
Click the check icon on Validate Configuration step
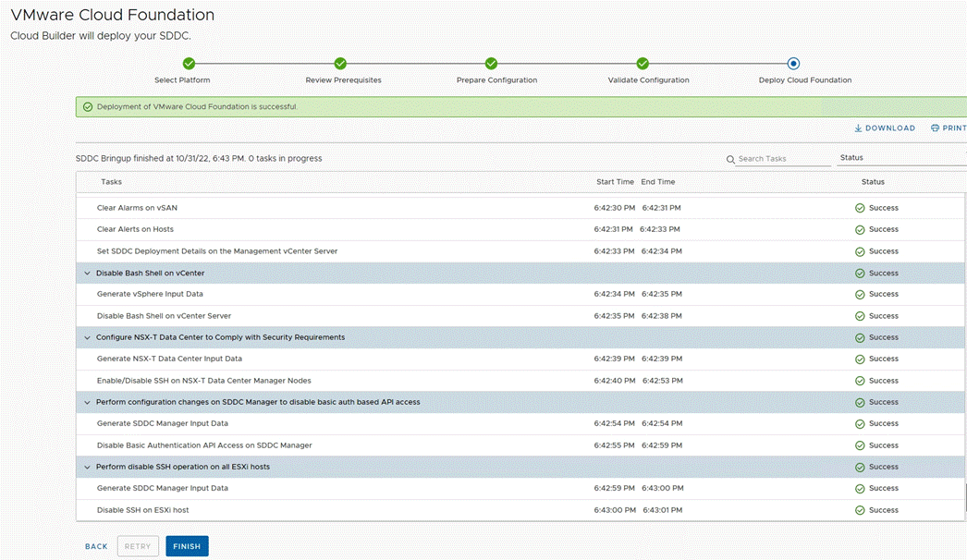[642, 64]
